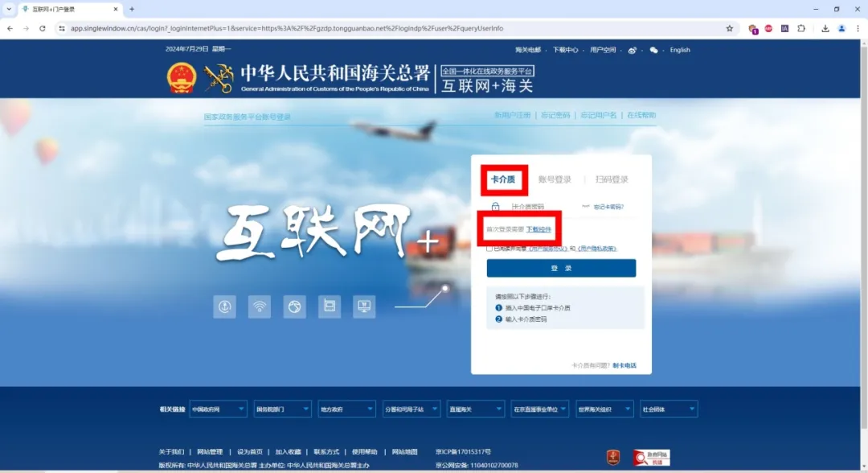Image resolution: width=868 pixels, height=473 pixels.
Task: Bookmark this page with the star icon
Action: tap(730, 28)
